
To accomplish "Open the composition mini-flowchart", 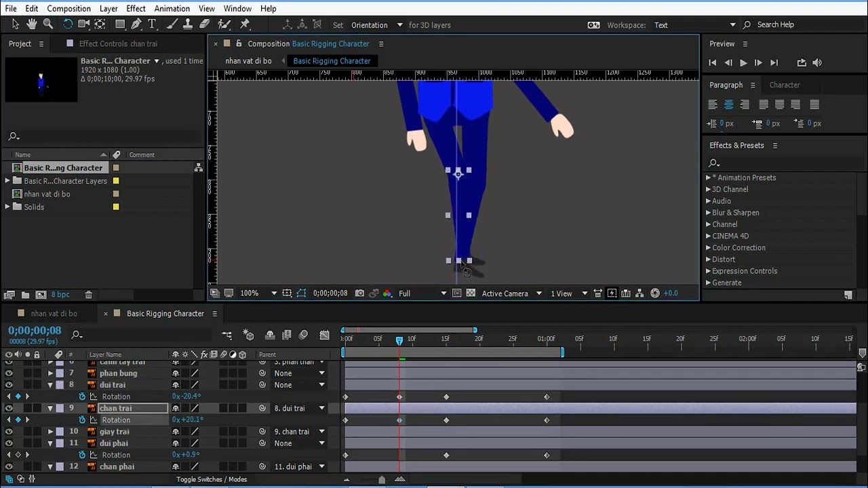I will pos(226,335).
